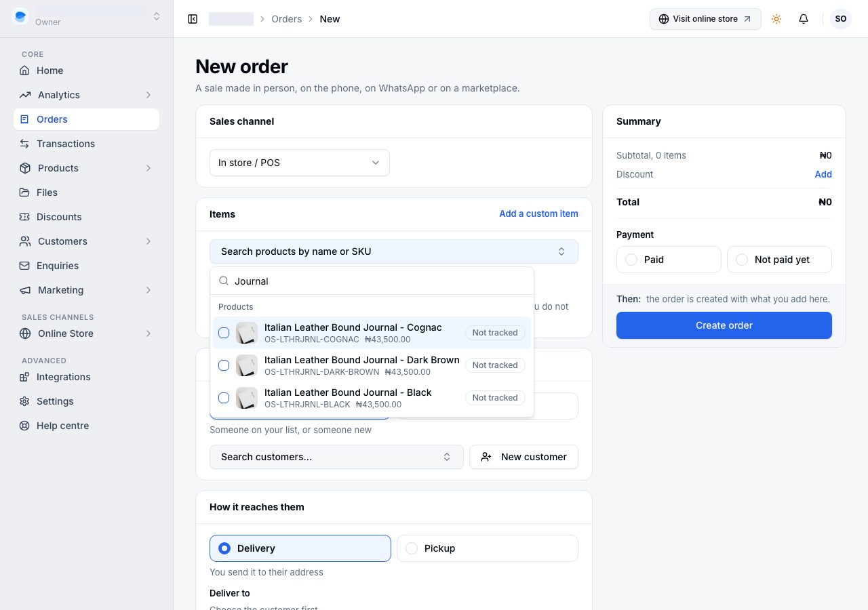Click the Enquiries envelope icon

click(x=24, y=266)
